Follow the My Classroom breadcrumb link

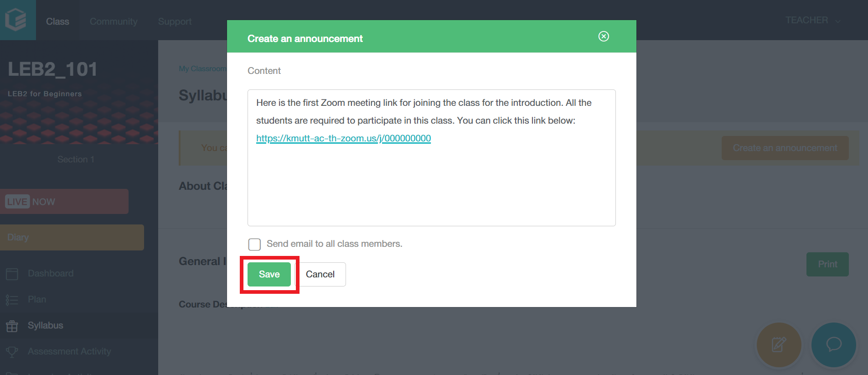203,68
